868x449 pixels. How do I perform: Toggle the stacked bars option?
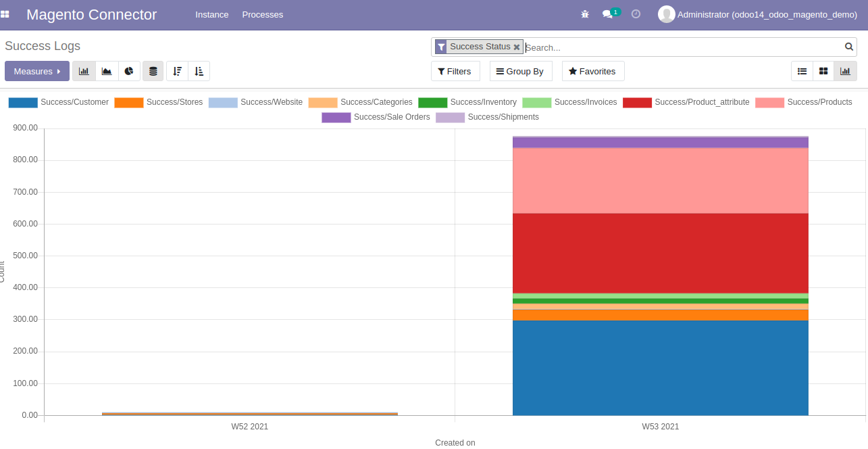coord(153,71)
